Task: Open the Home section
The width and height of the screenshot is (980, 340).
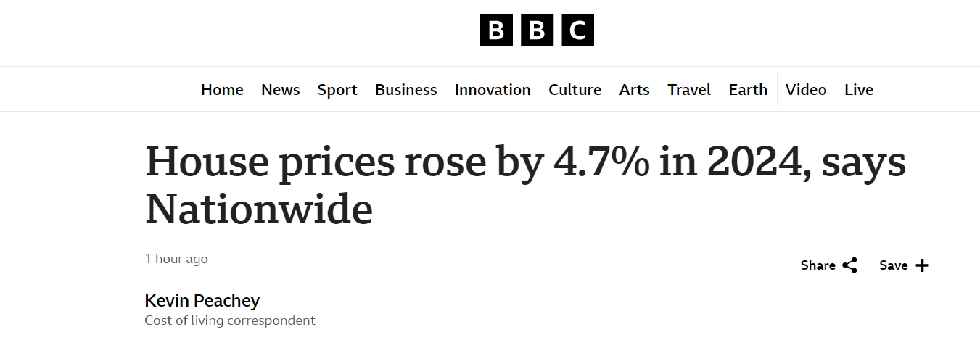Action: coord(222,90)
